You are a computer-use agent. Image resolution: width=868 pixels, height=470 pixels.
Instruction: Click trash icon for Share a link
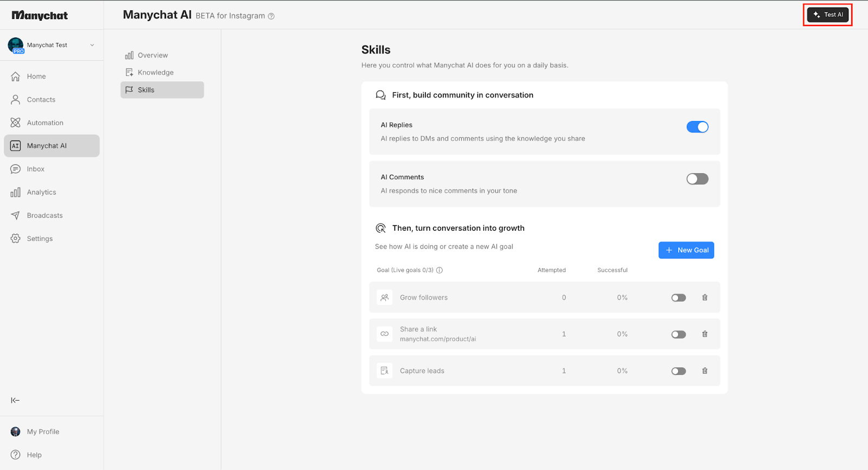pos(705,334)
